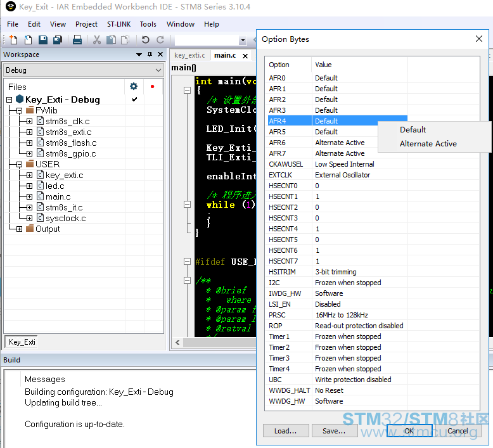The width and height of the screenshot is (493, 448).
Task: Click the red dot column icon in Files header
Action: point(152,86)
